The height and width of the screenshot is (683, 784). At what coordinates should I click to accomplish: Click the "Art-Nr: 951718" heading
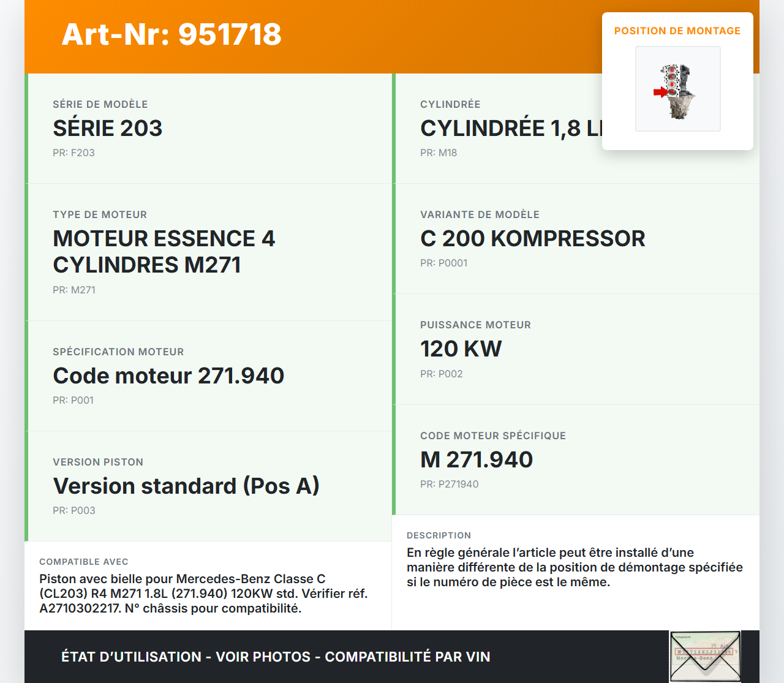click(x=171, y=34)
